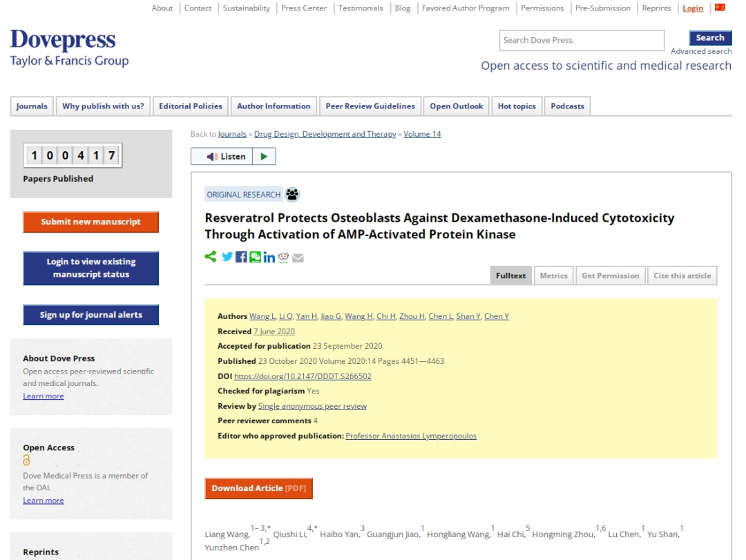The height and width of the screenshot is (560, 746).
Task: Open Editorial Policies menu
Action: click(191, 106)
